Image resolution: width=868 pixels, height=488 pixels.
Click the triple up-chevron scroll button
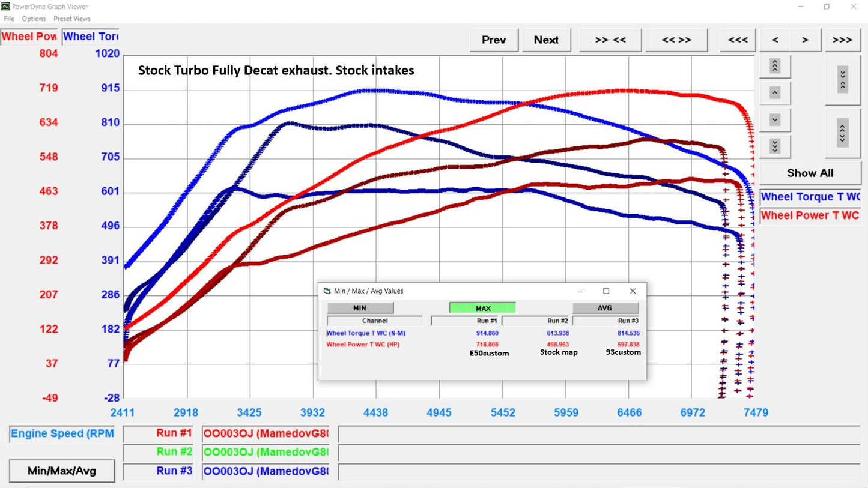coord(774,66)
